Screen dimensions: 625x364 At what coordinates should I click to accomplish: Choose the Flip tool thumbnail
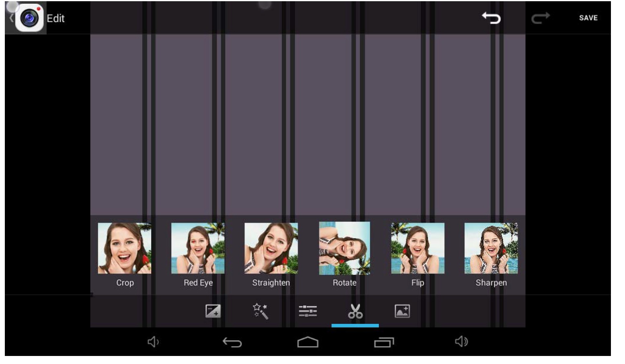417,248
